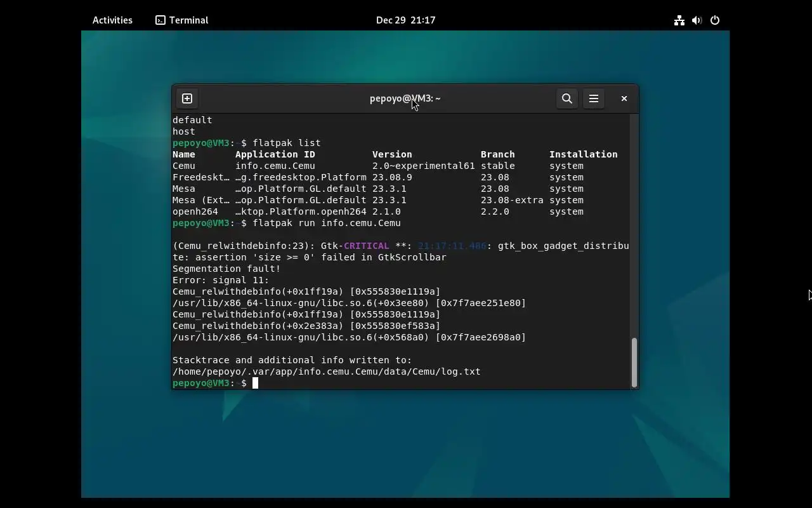
Task: Click the '23.08-extra' branch value
Action: point(512,200)
